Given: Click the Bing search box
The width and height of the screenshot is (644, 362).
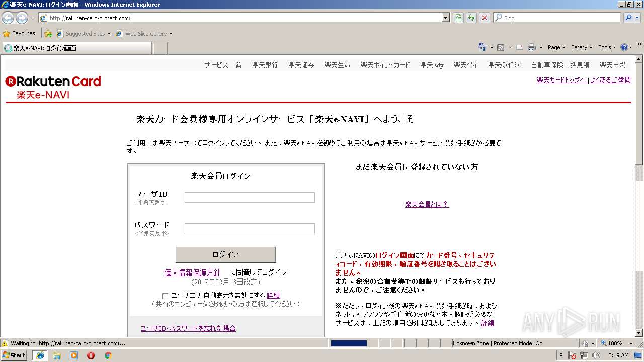Looking at the screenshot, I should coord(557,18).
